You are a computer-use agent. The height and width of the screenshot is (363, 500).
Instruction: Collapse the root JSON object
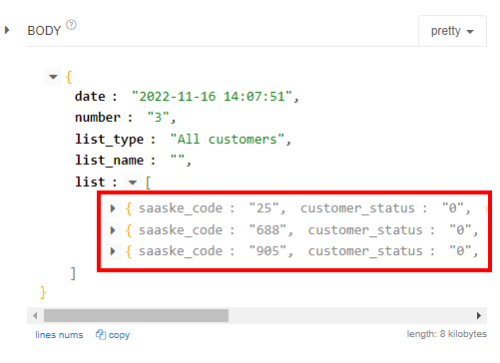[x=53, y=77]
